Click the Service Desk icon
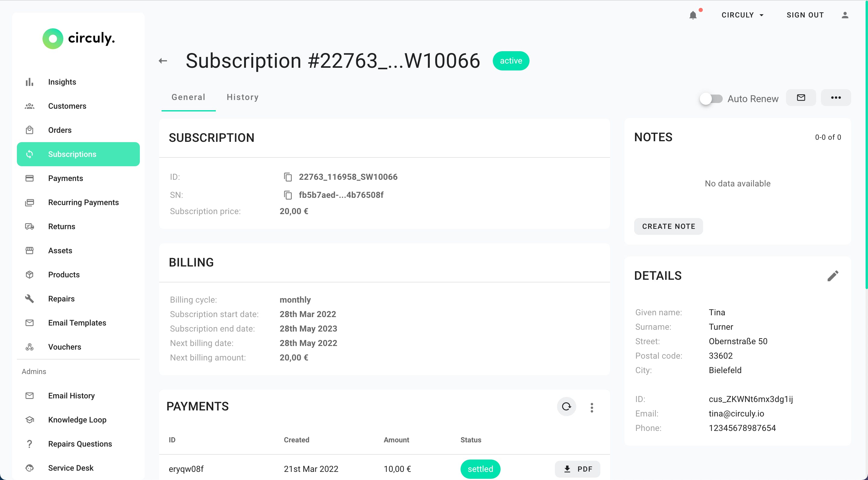Viewport: 868px width, 480px height. (30, 468)
